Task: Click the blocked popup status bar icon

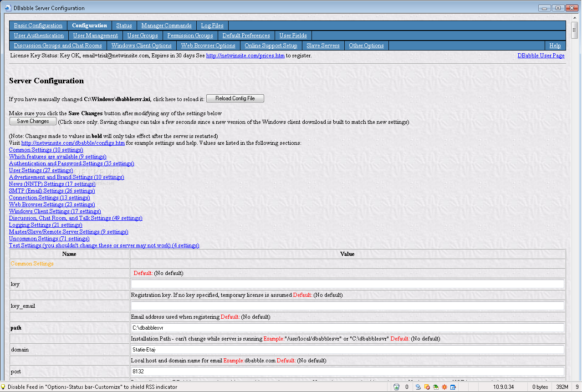Action: click(427, 387)
